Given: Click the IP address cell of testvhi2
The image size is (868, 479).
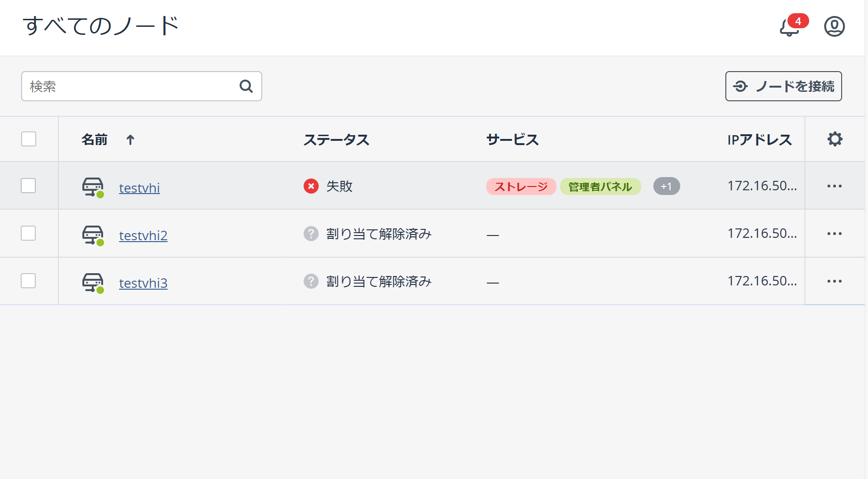Looking at the screenshot, I should pos(762,233).
